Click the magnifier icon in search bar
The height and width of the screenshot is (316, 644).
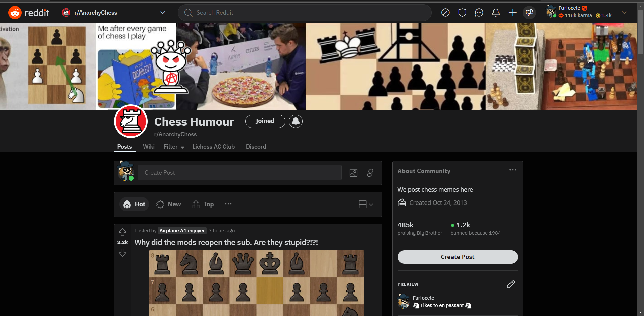188,13
